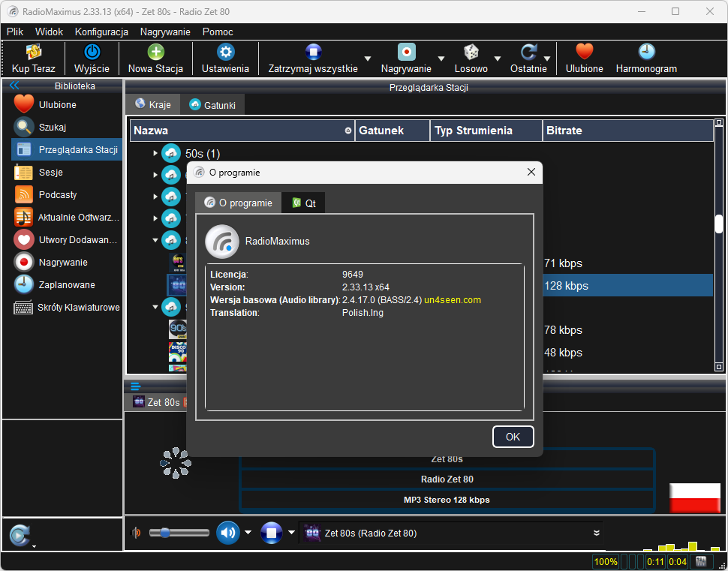Viewport: 728px width, 571px height.
Task: Click the equalizer icon in status bar
Action: 701,562
